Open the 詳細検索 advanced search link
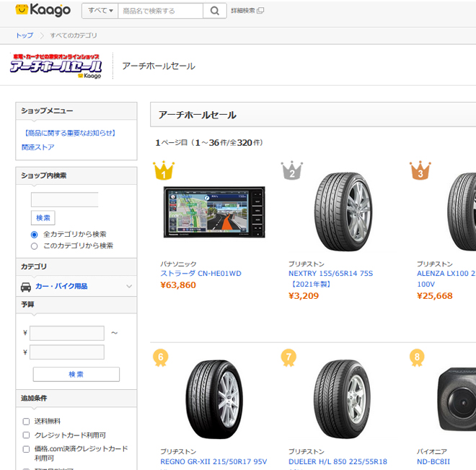 click(247, 11)
